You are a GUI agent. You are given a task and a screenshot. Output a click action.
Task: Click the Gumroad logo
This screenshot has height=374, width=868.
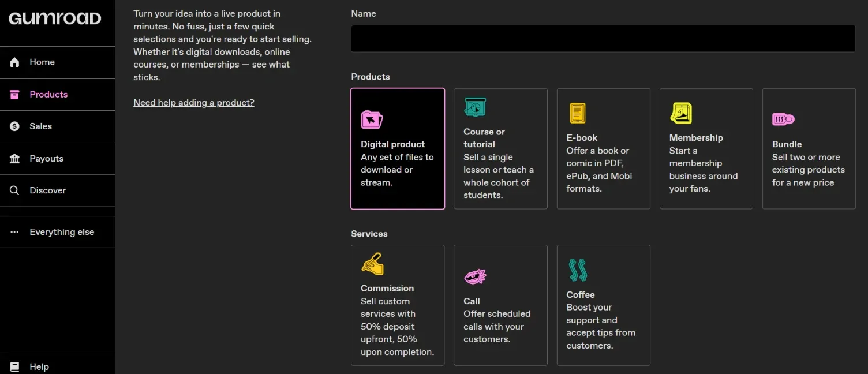tap(55, 18)
